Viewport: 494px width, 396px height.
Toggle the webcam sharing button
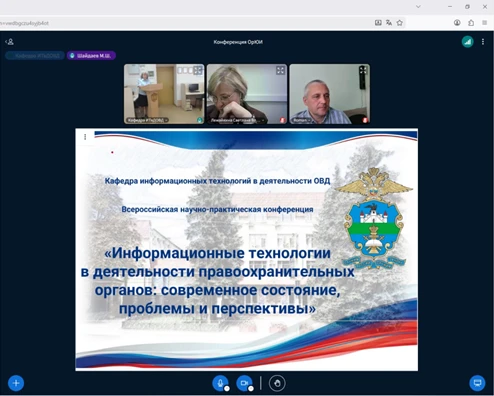pyautogui.click(x=244, y=383)
